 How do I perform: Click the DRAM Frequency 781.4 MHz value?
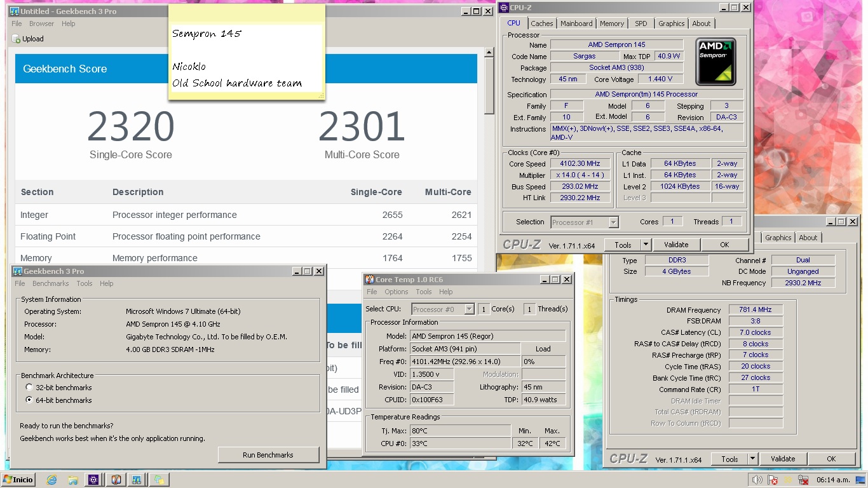coord(756,310)
